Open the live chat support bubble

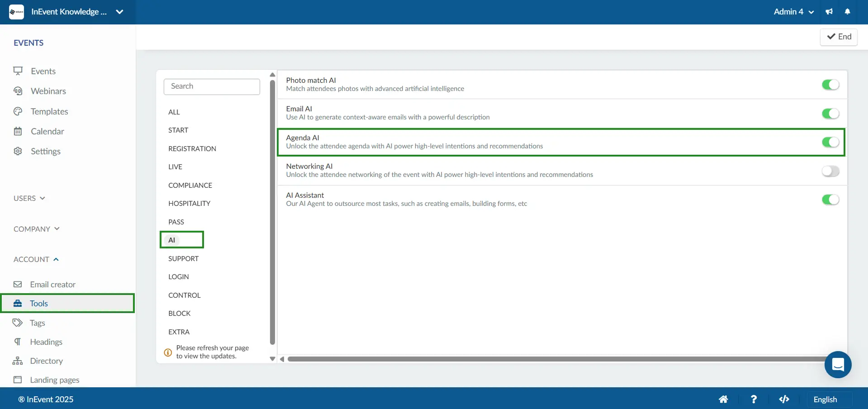pos(838,365)
